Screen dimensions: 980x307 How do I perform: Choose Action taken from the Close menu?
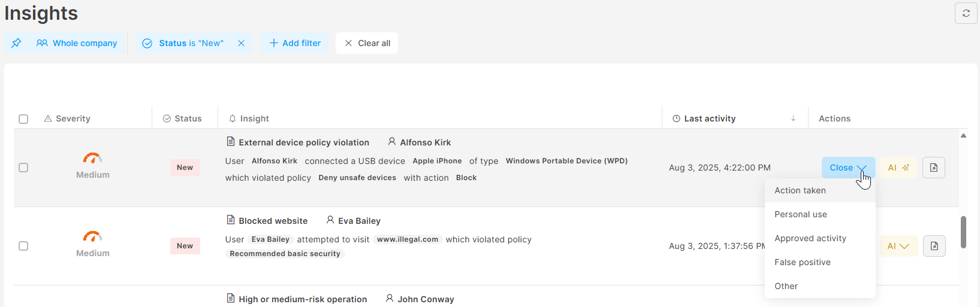click(x=820, y=190)
